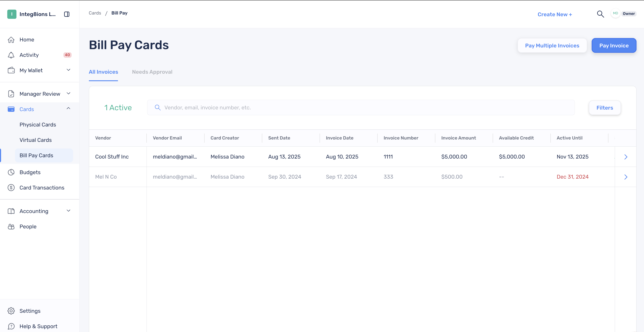The image size is (644, 332).
Task: Open Budgets in sidebar
Action: coord(30,172)
